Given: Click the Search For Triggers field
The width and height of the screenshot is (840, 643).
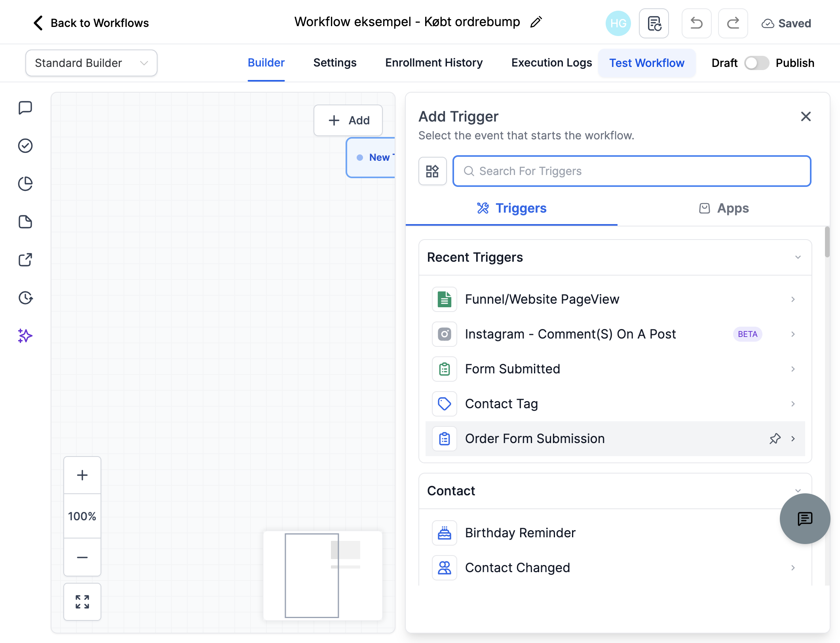Looking at the screenshot, I should [x=632, y=171].
